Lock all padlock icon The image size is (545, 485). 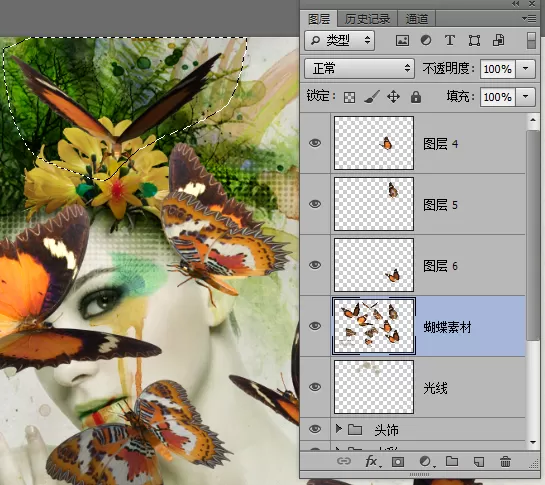point(416,97)
